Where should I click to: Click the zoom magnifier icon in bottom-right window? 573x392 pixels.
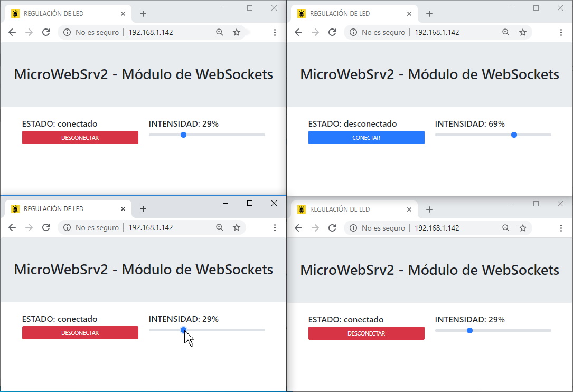pyautogui.click(x=506, y=228)
